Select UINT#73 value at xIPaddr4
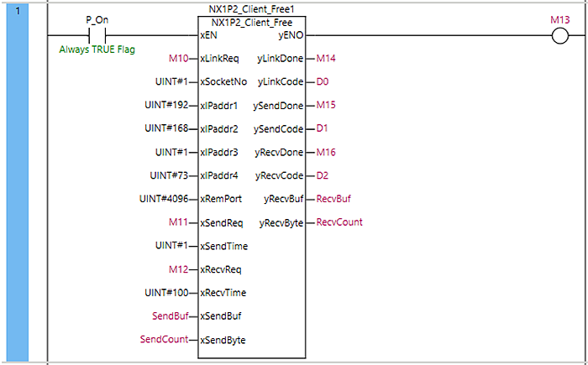588x365 pixels. pos(169,175)
